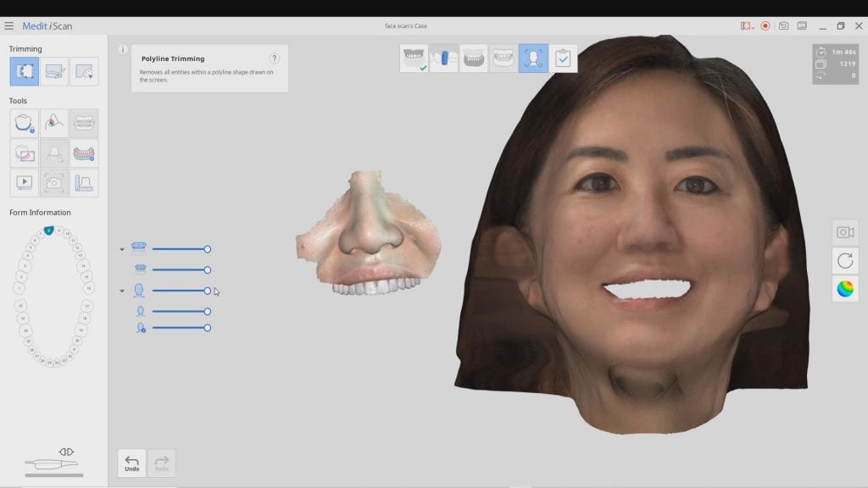Select the scissors line trimming tool

coord(54,71)
